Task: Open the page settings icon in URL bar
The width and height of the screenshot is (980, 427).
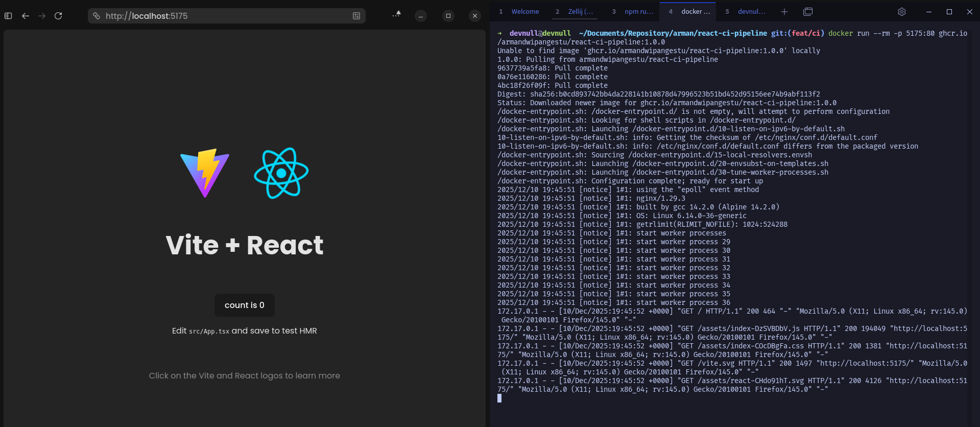Action: coord(356,16)
